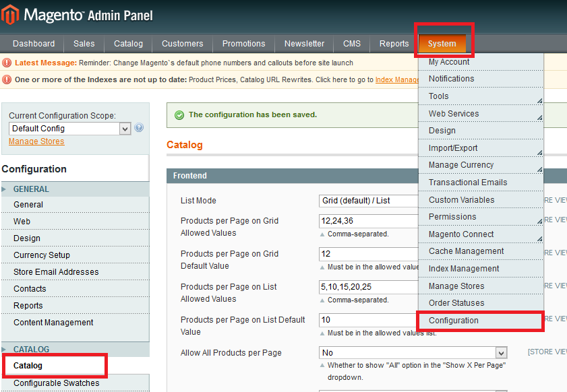Image resolution: width=567 pixels, height=392 pixels.
Task: Open the Promotions menu
Action: 244,44
